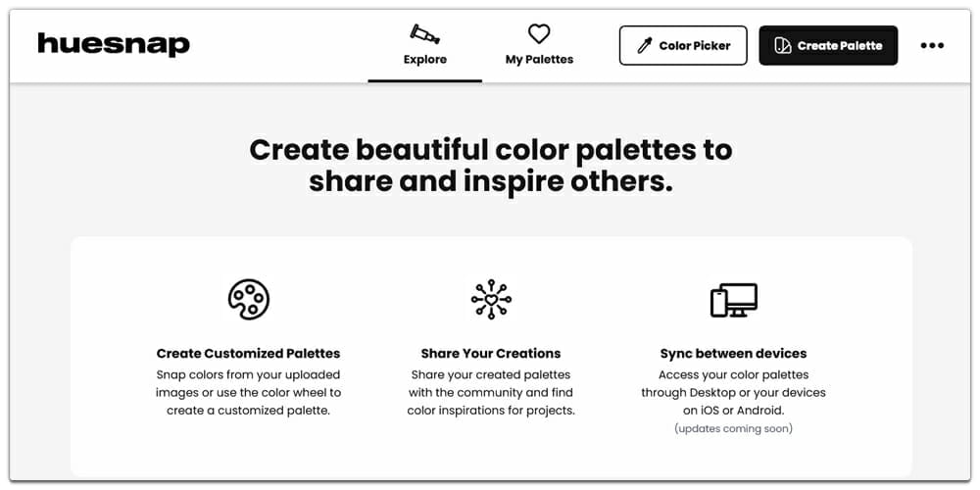Click the Sync between devices heading

click(733, 354)
